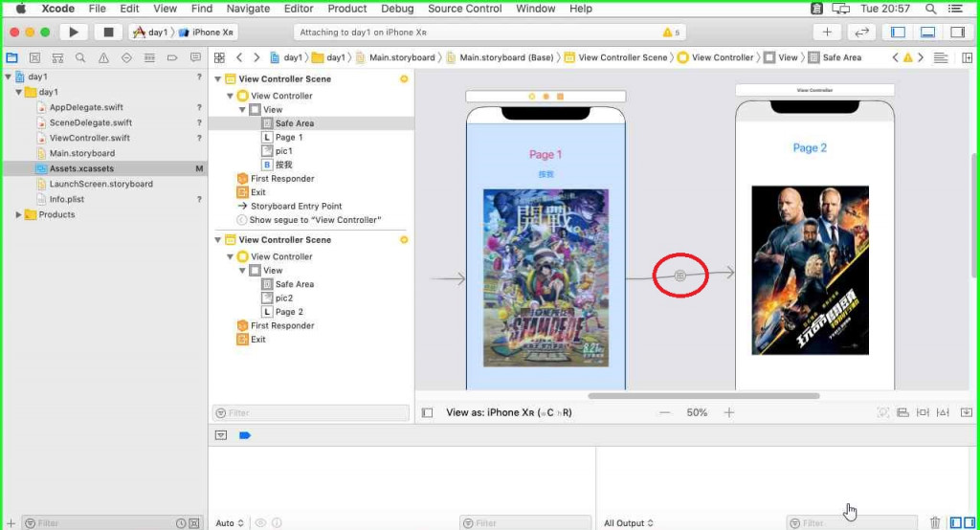Screen dimensions: 980x530
Task: Select the Page 2 movie poster image
Action: click(810, 270)
